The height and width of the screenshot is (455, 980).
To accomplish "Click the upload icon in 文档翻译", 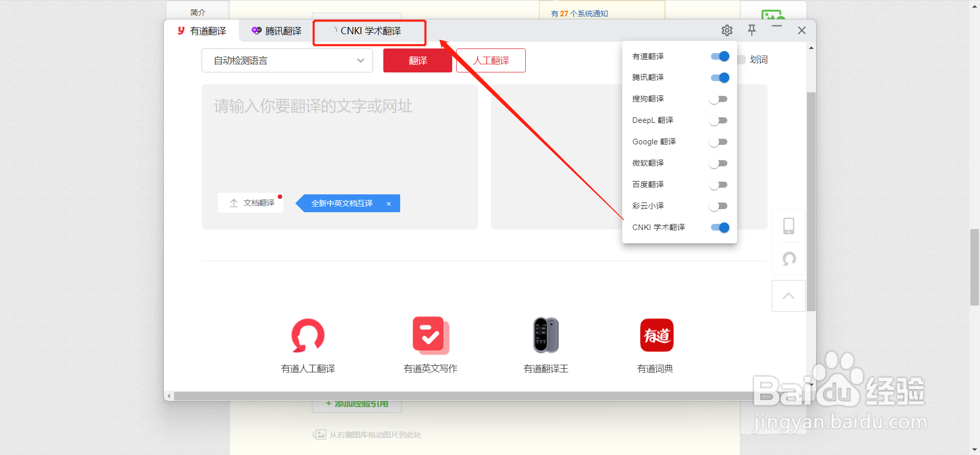I will 234,203.
